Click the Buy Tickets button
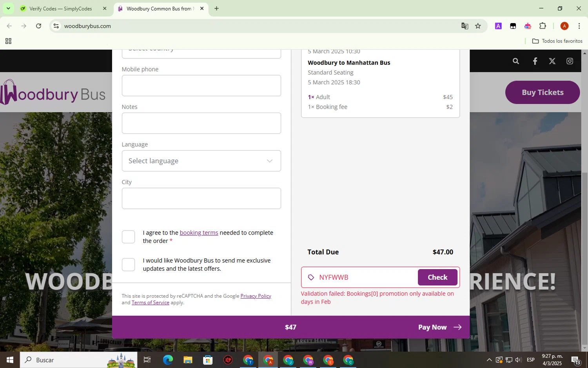588x368 pixels. (543, 93)
